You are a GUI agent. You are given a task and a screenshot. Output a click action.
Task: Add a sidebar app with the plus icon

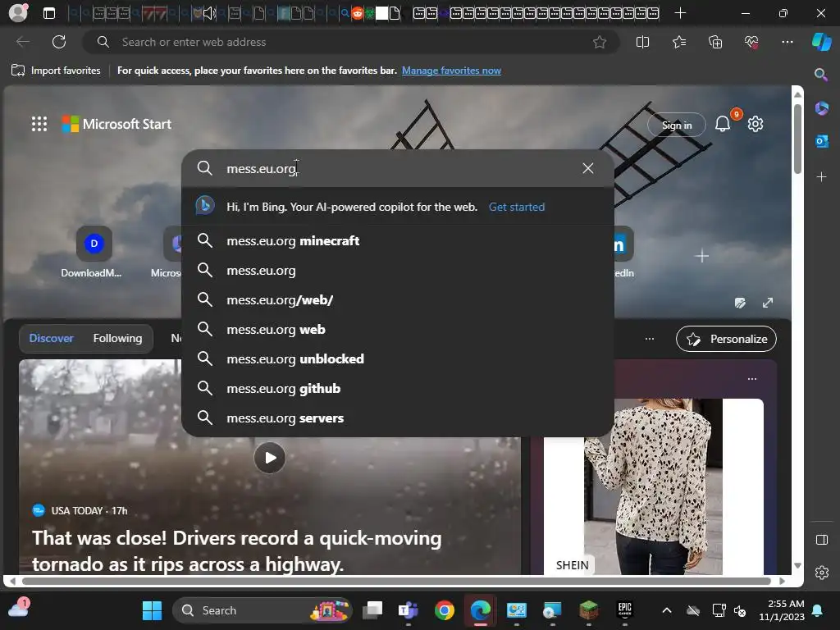point(821,176)
